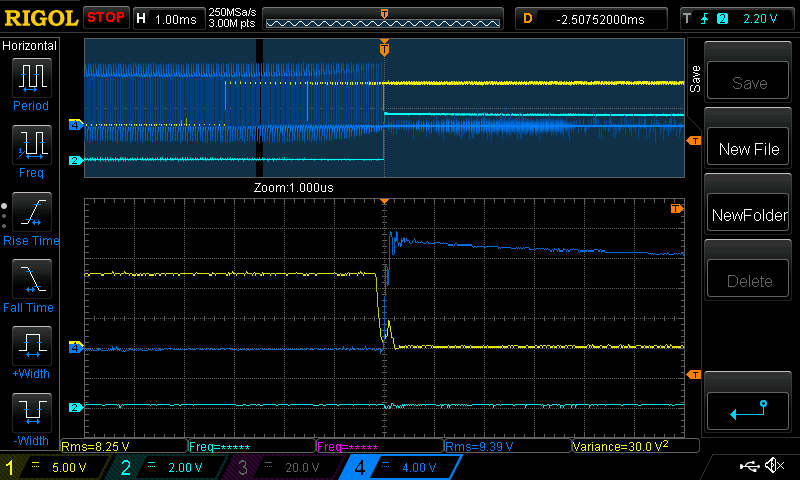Toggle the speaker sound icon
This screenshot has height=480, width=800.
pyautogui.click(x=774, y=467)
